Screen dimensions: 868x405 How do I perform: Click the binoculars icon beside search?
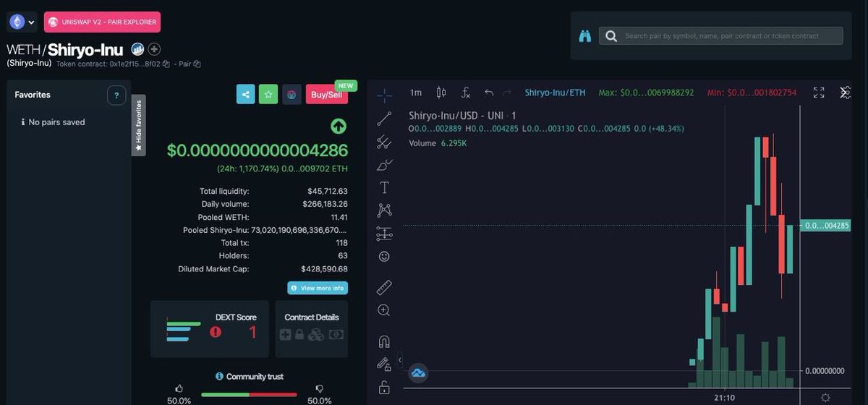tap(585, 36)
